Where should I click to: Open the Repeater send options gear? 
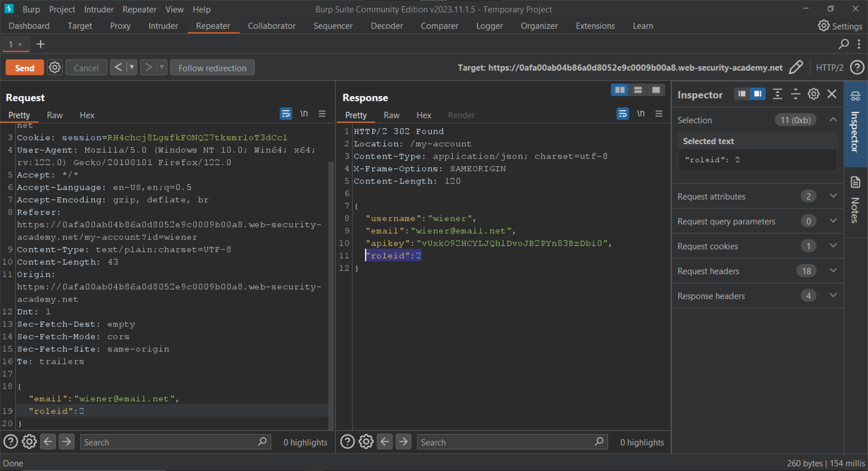[x=55, y=68]
